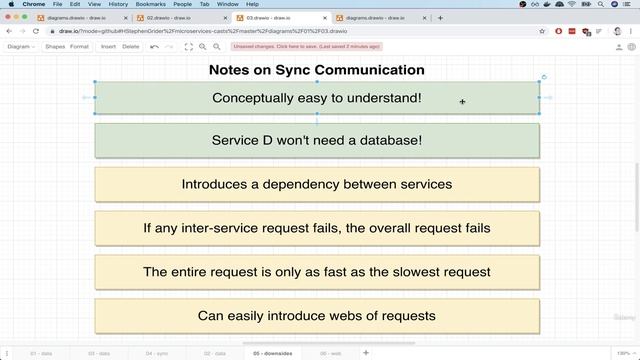Screen dimensions: 640x360
Task: Select the 'If any inter-service request fails' box
Action: coord(317,228)
